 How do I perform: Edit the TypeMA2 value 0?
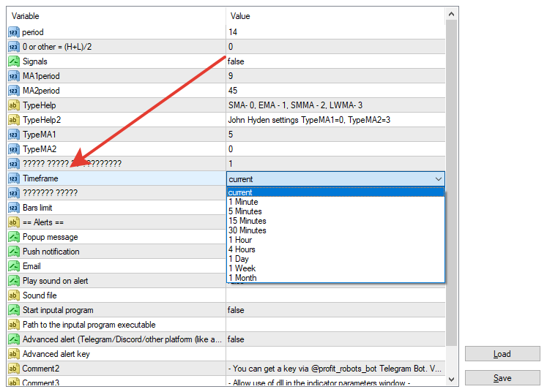click(x=335, y=149)
